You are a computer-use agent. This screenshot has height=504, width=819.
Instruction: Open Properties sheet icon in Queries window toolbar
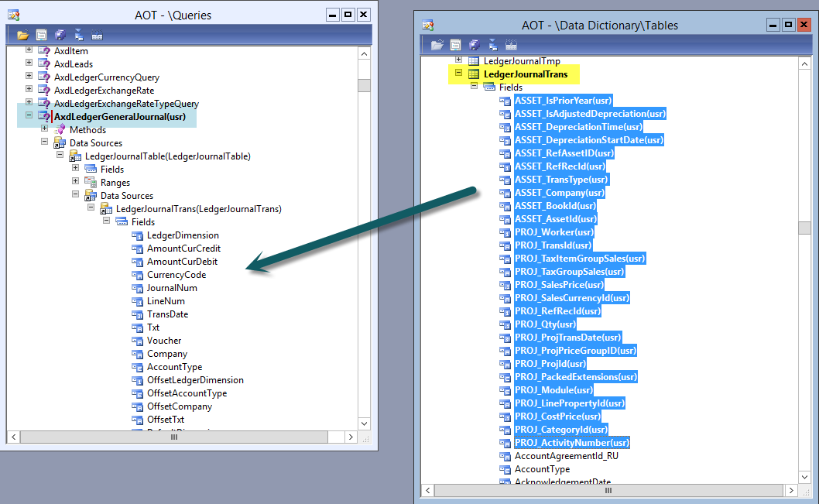(x=41, y=35)
